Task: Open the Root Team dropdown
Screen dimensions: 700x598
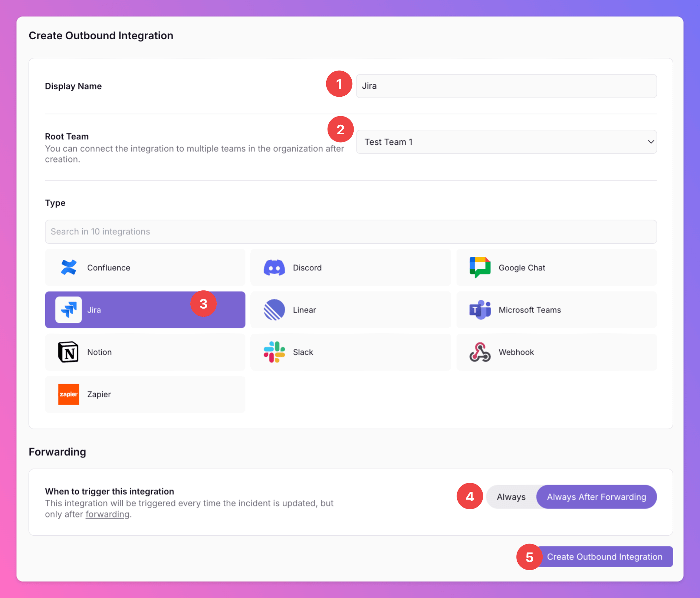Action: click(x=500, y=142)
